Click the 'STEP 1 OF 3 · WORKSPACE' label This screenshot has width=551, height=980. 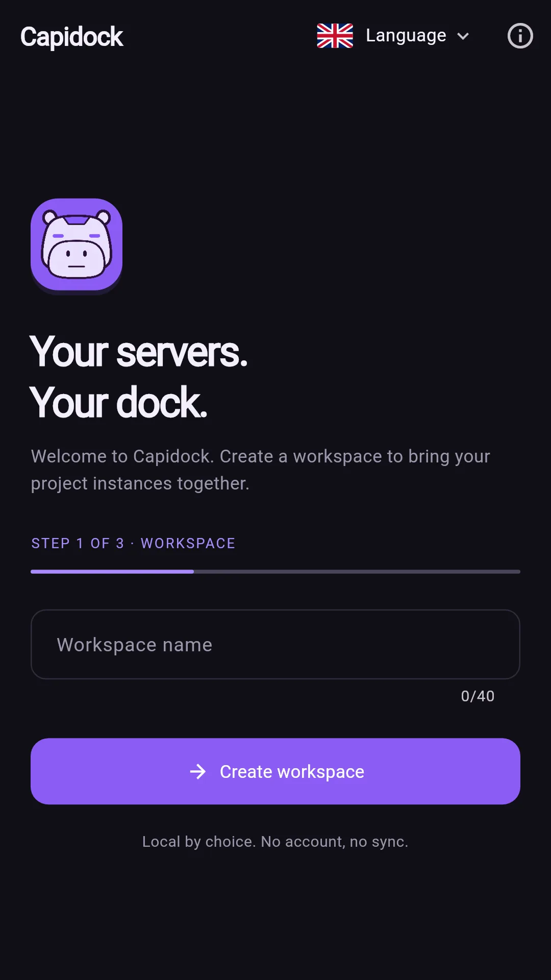point(133,543)
